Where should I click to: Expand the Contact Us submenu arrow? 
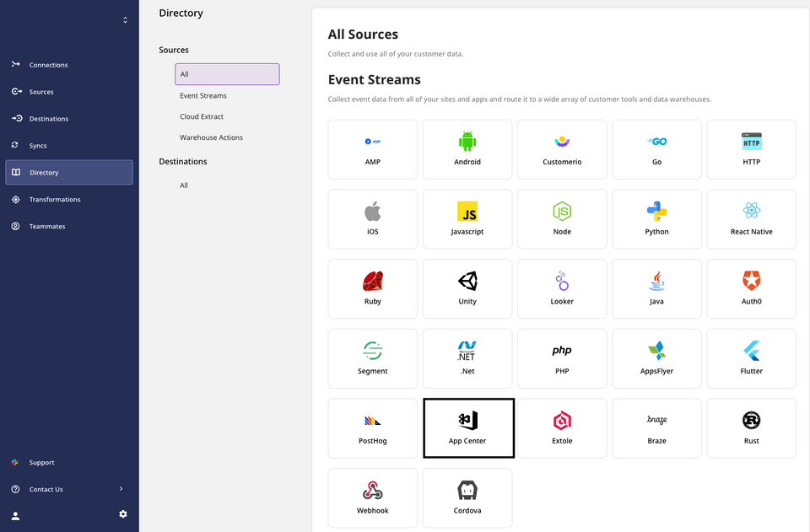121,489
